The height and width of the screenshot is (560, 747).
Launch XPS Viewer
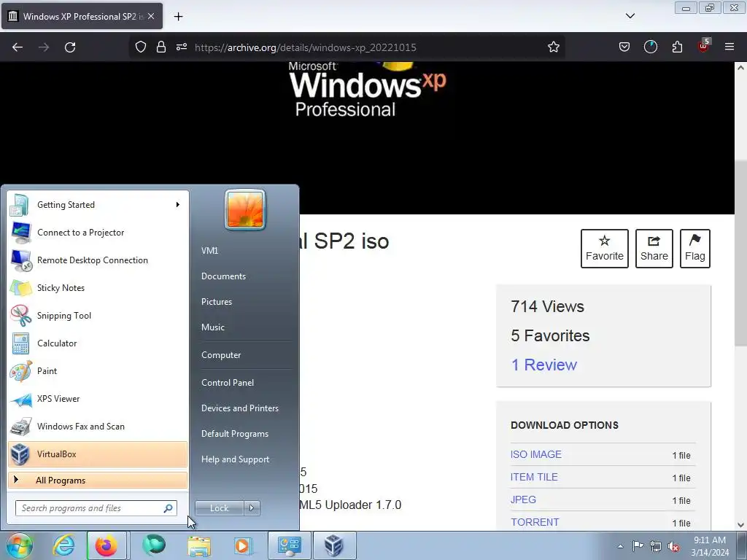pos(98,399)
